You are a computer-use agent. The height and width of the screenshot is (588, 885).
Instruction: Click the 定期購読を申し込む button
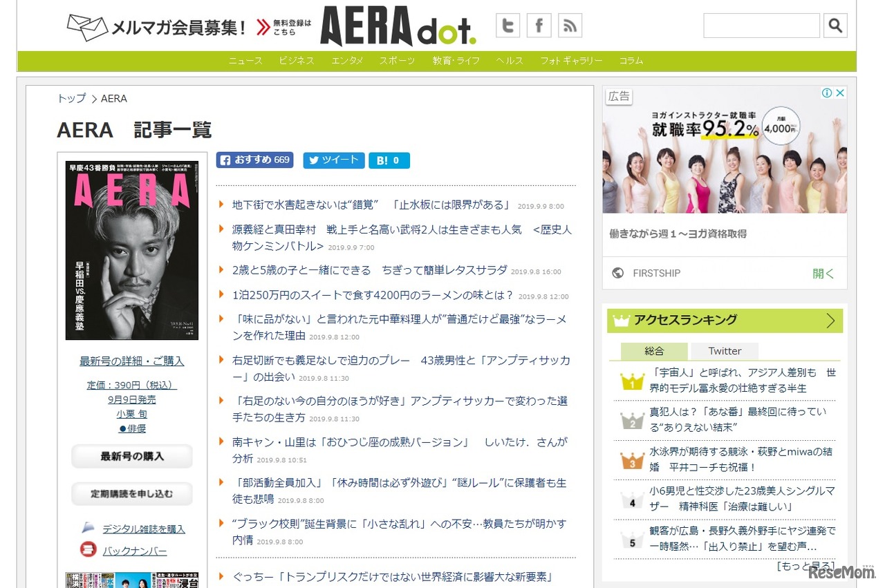(132, 494)
